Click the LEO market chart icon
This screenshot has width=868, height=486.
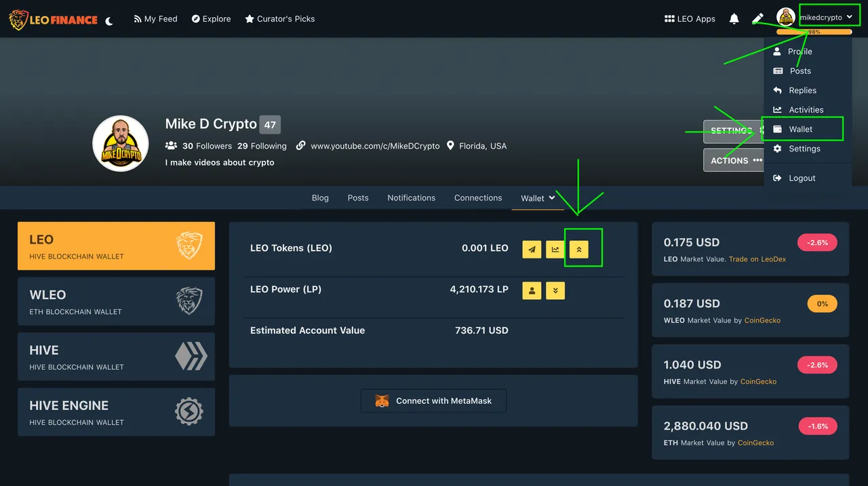click(x=555, y=249)
